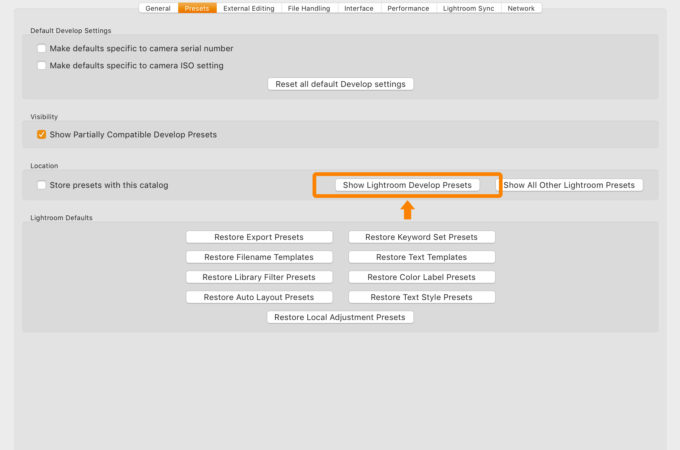Select the Network tab
This screenshot has width=680, height=450.
pyautogui.click(x=521, y=8)
